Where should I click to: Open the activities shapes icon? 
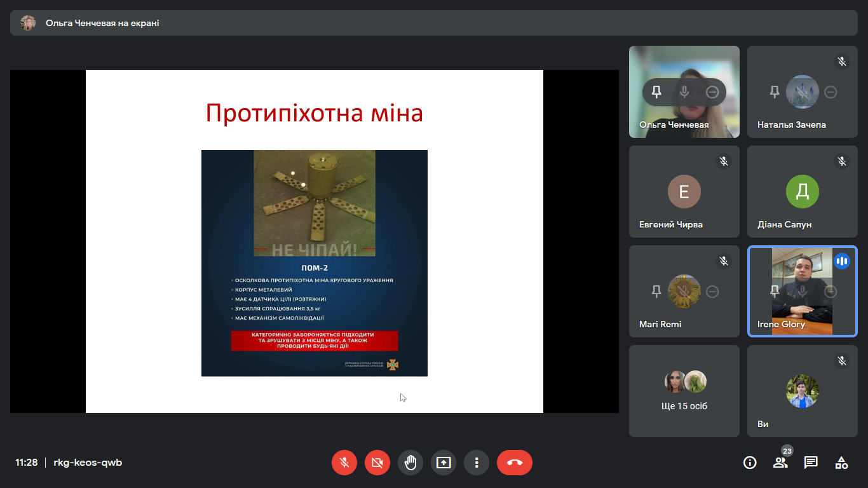coord(841,463)
